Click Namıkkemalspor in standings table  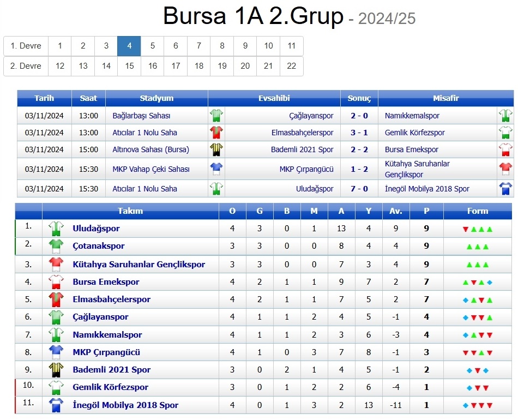(x=107, y=335)
